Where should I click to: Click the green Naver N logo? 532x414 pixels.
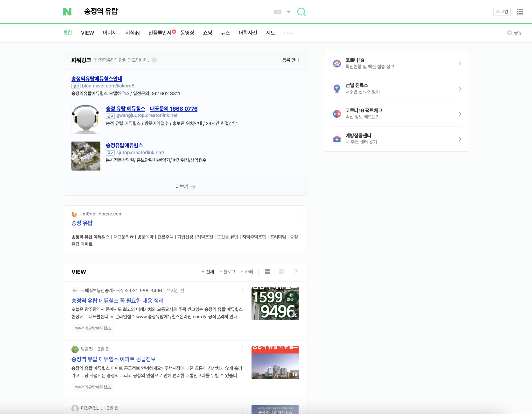tap(67, 11)
